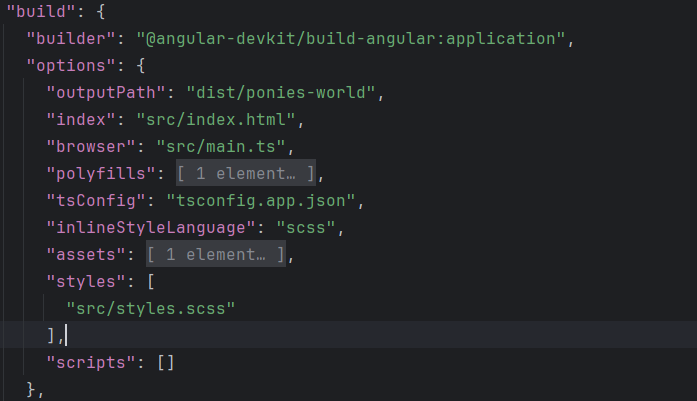697x401 pixels.
Task: Click the closing bracket of the styles array
Action: pos(51,336)
